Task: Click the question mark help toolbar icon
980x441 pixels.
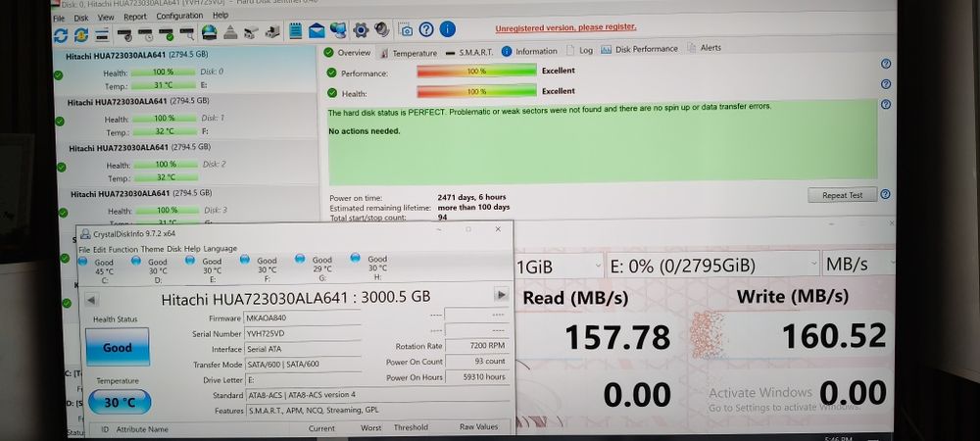Action: pyautogui.click(x=426, y=29)
